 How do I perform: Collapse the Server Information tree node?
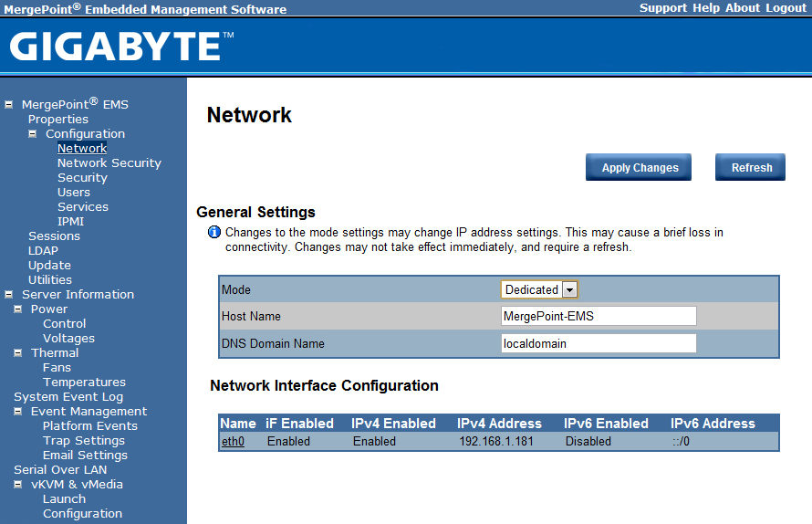[9, 294]
